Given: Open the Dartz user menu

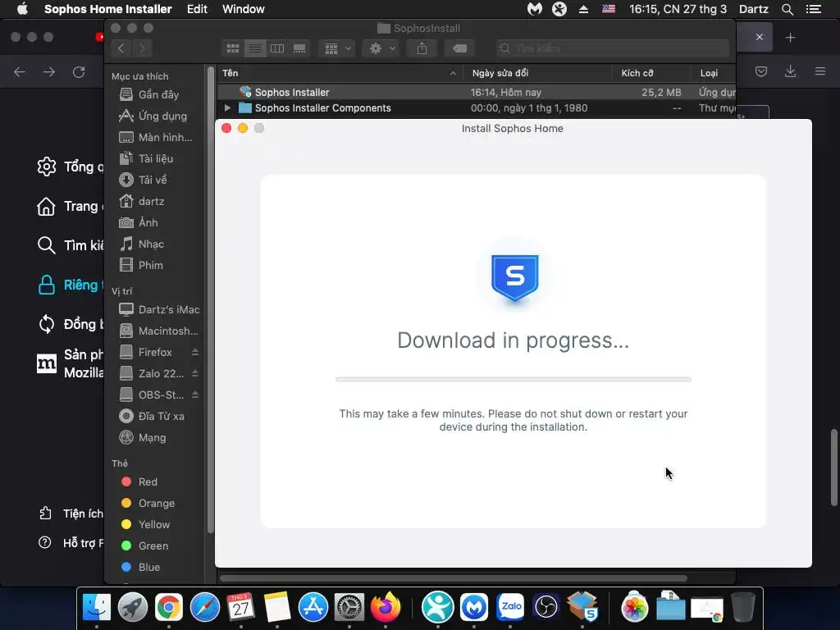Looking at the screenshot, I should coord(753,9).
